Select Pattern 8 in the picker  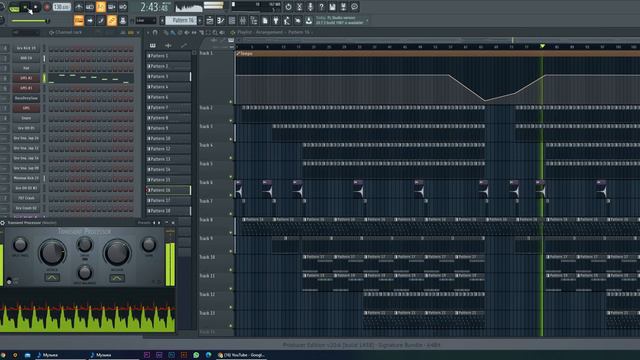[168, 118]
